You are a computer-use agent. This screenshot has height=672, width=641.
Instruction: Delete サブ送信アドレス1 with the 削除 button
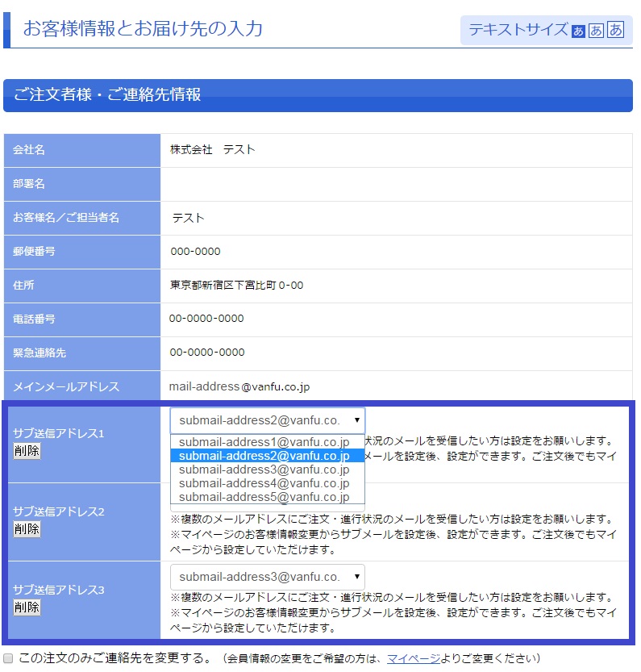pos(27,451)
